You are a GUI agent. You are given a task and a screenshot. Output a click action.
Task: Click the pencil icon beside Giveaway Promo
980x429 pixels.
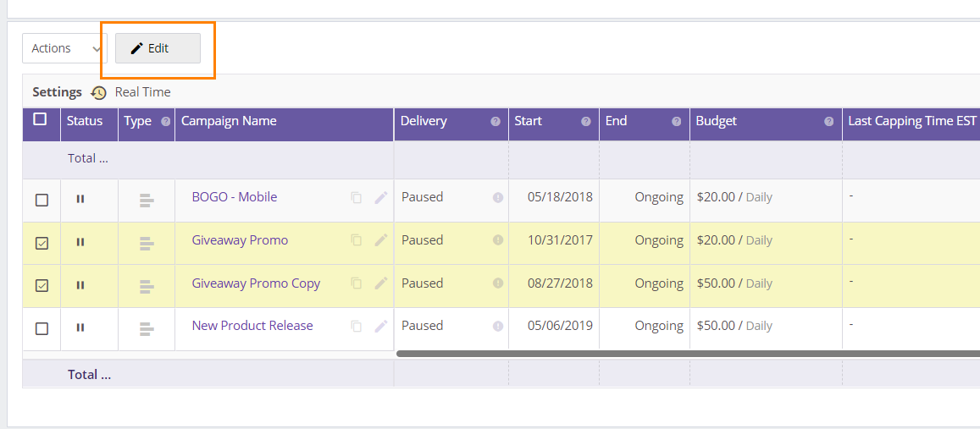pyautogui.click(x=381, y=240)
